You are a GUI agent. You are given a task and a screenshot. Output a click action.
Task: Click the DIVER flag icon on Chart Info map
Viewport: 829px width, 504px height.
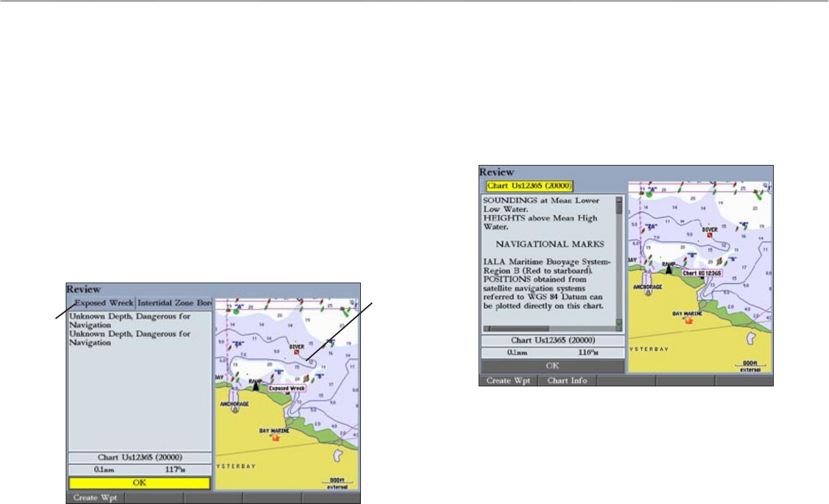point(710,235)
